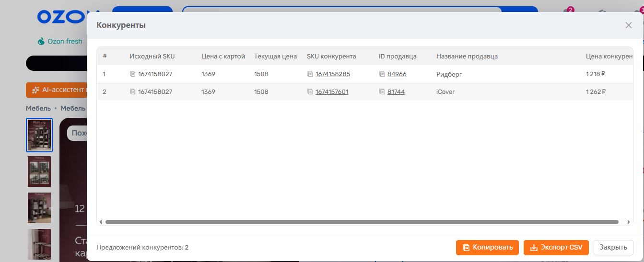Click competitor price 1 218 ₽

point(596,74)
